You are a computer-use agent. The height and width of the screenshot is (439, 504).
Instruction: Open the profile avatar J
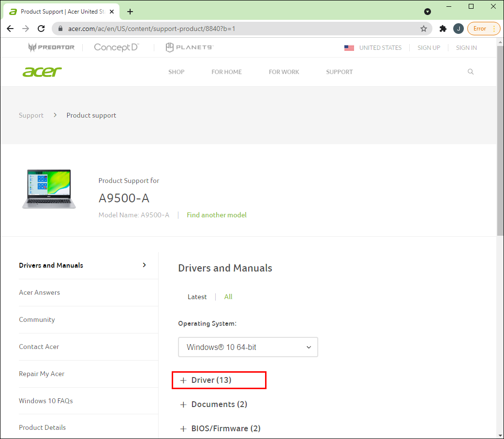[x=459, y=29]
